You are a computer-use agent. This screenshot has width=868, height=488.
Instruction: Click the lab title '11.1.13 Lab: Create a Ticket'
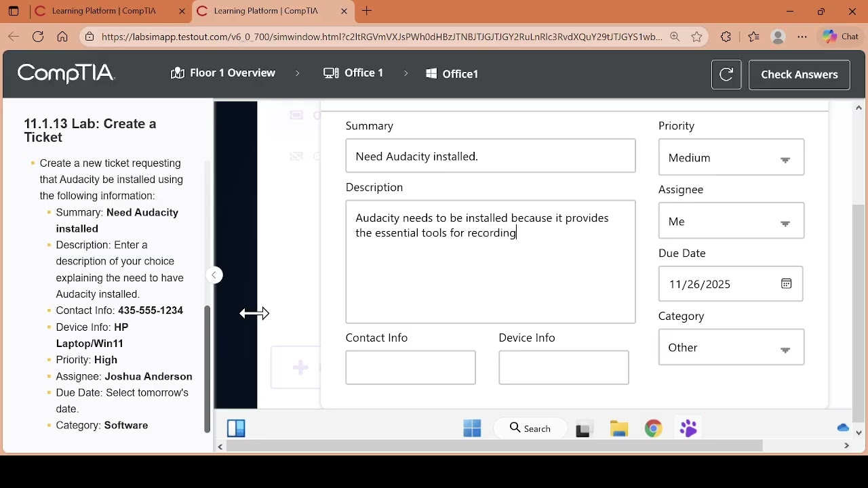[x=90, y=130]
